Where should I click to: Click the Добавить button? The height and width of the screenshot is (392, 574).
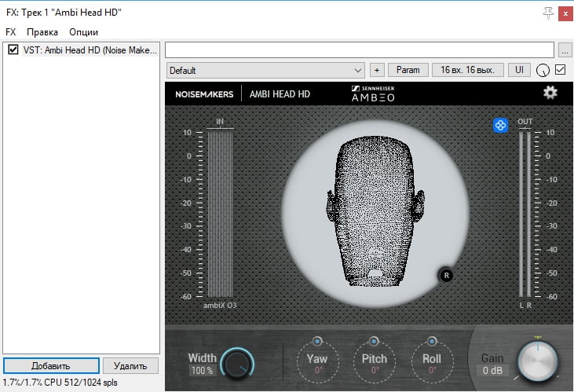coord(51,365)
